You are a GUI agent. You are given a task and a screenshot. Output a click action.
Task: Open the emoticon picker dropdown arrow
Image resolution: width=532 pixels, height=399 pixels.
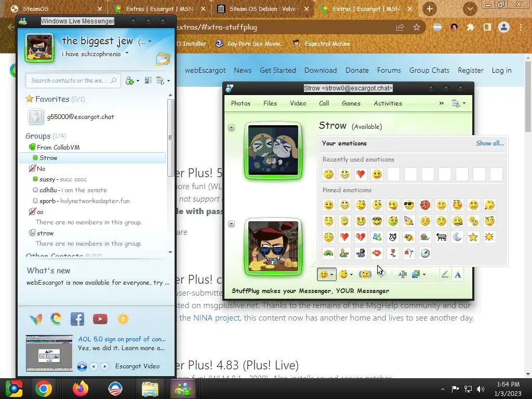click(x=332, y=274)
